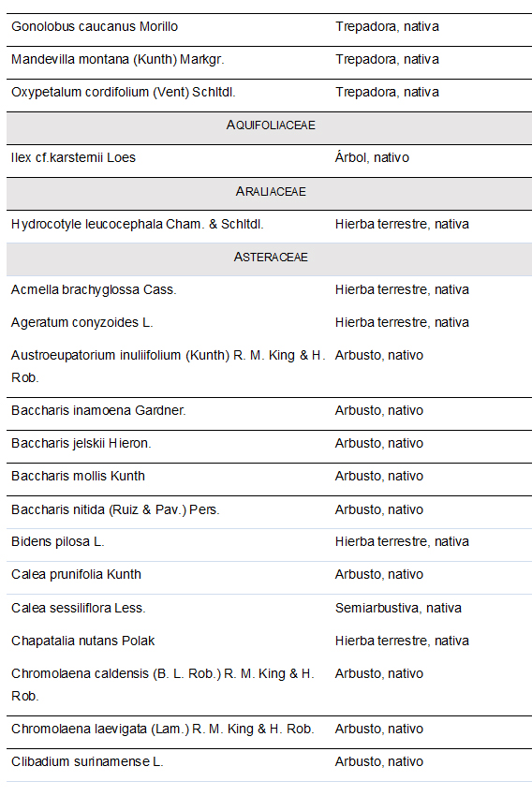This screenshot has width=532, height=796.
Task: Select the Ageratum conyzoides L. entry
Action: click(82, 323)
